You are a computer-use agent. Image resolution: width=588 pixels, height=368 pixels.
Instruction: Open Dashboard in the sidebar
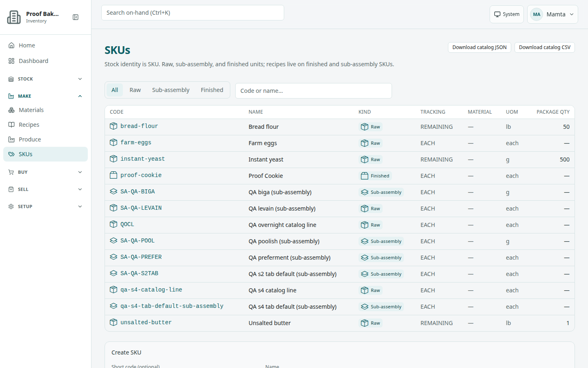click(45, 61)
